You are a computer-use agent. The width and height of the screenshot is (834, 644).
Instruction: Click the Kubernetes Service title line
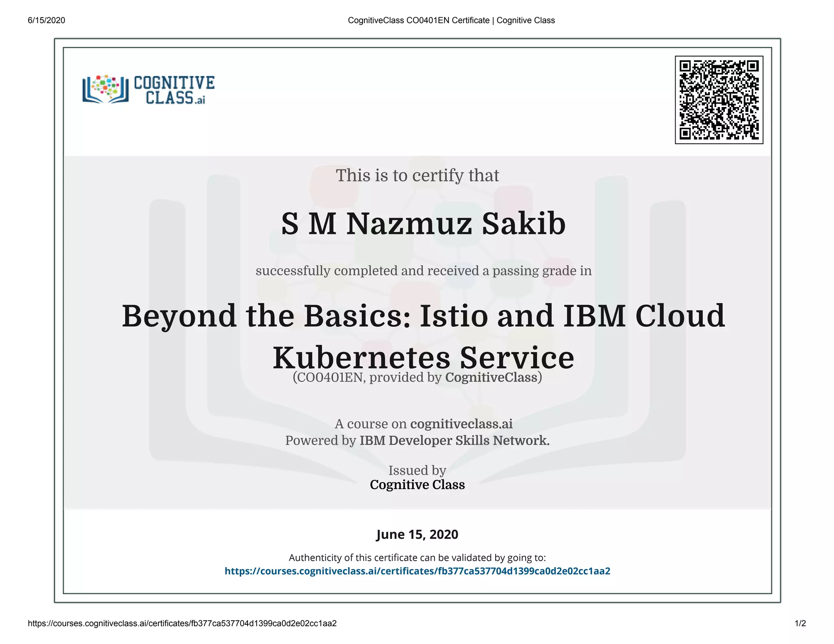(423, 358)
